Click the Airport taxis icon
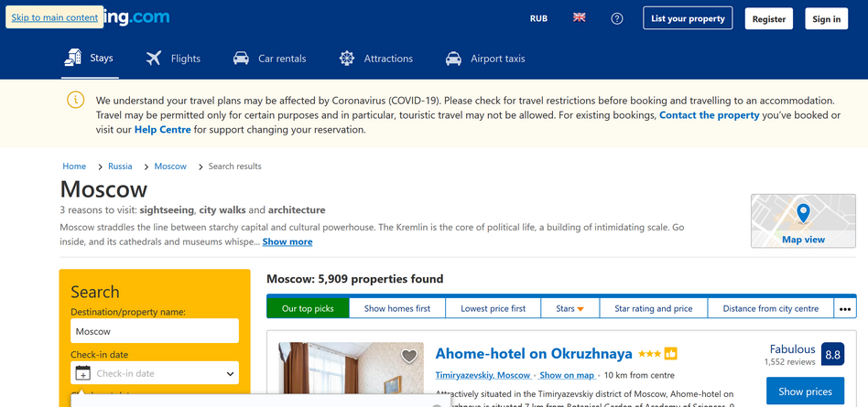Image resolution: width=868 pixels, height=407 pixels. [453, 59]
